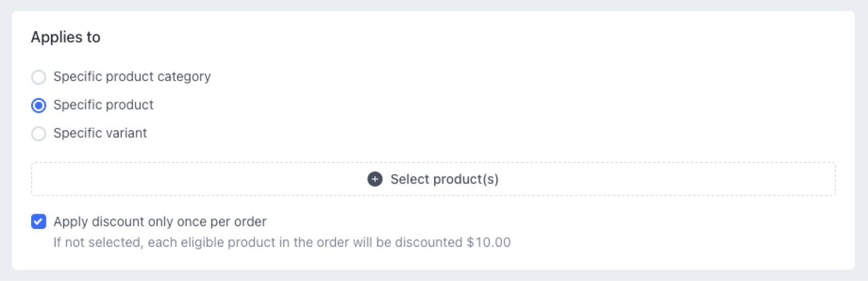Click the "Apply discount only once per order" label
The image size is (868, 281).
160,222
